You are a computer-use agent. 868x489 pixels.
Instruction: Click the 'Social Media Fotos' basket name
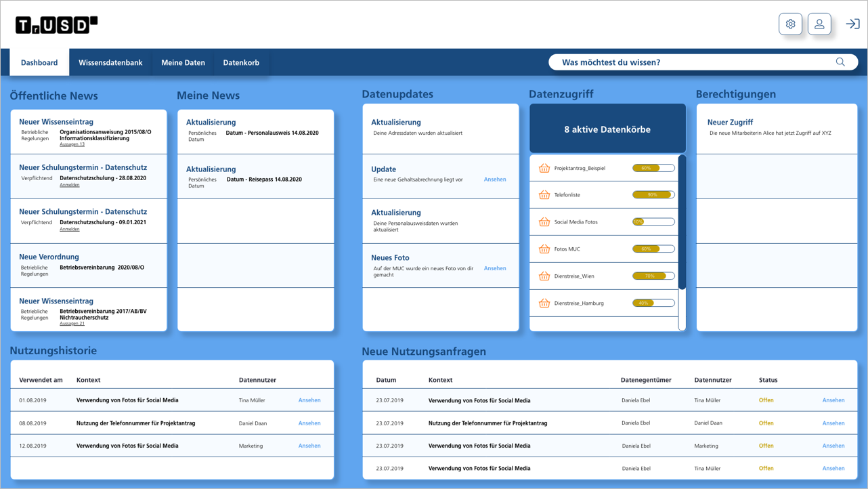(576, 222)
